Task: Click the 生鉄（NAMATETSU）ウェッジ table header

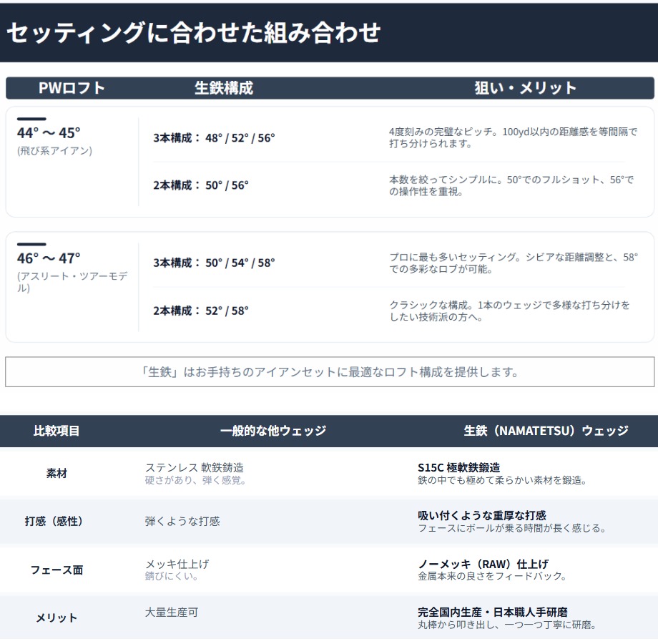Action: click(546, 431)
